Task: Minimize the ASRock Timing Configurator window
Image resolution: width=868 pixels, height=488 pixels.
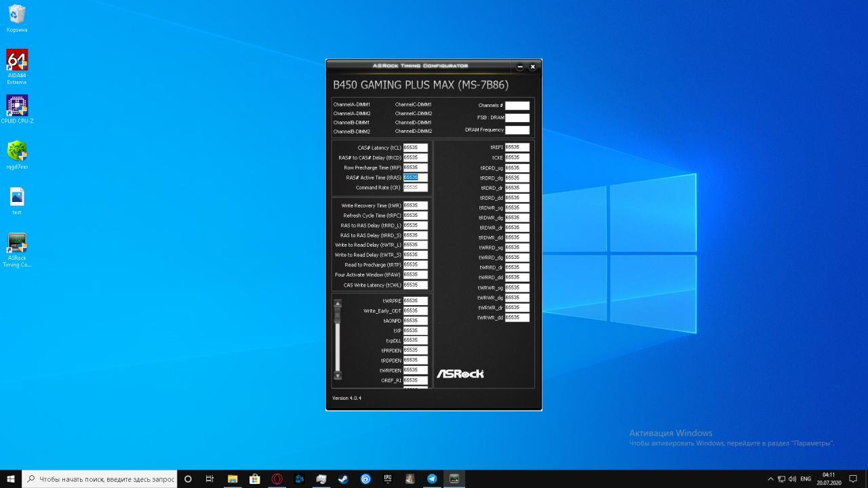Action: 520,66
